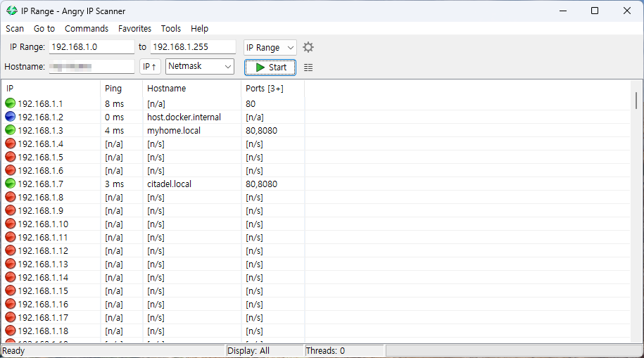Open the Favorites menu

[x=134, y=29]
